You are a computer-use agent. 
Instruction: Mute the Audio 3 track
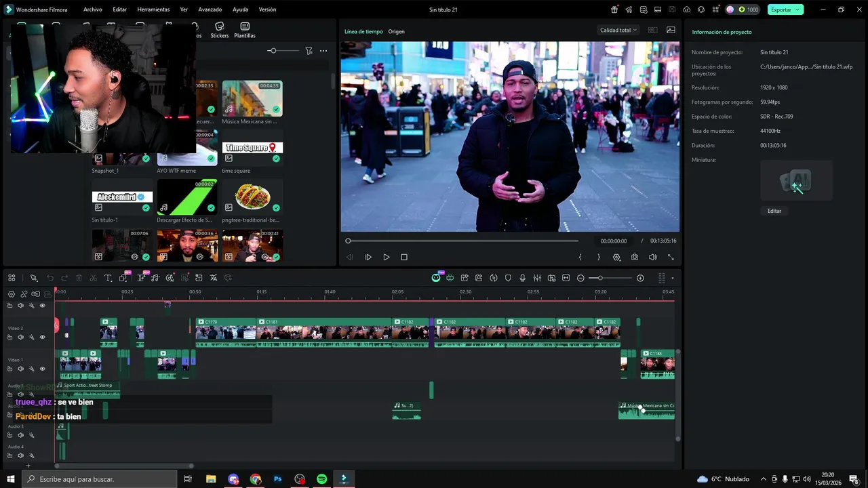pos(20,435)
